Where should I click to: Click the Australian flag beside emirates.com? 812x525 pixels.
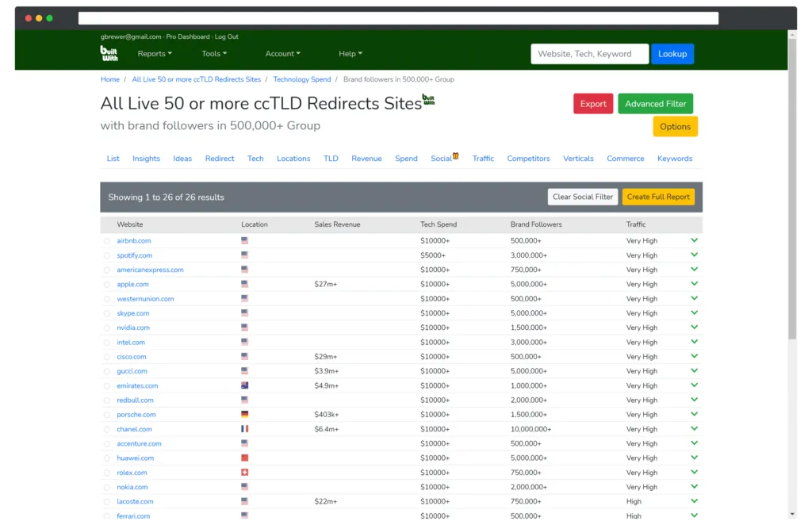point(244,385)
